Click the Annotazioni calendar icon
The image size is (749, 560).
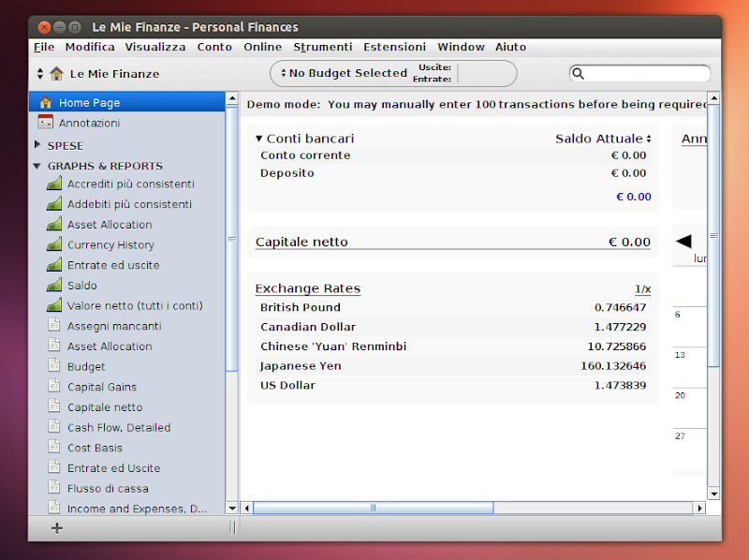coord(46,123)
